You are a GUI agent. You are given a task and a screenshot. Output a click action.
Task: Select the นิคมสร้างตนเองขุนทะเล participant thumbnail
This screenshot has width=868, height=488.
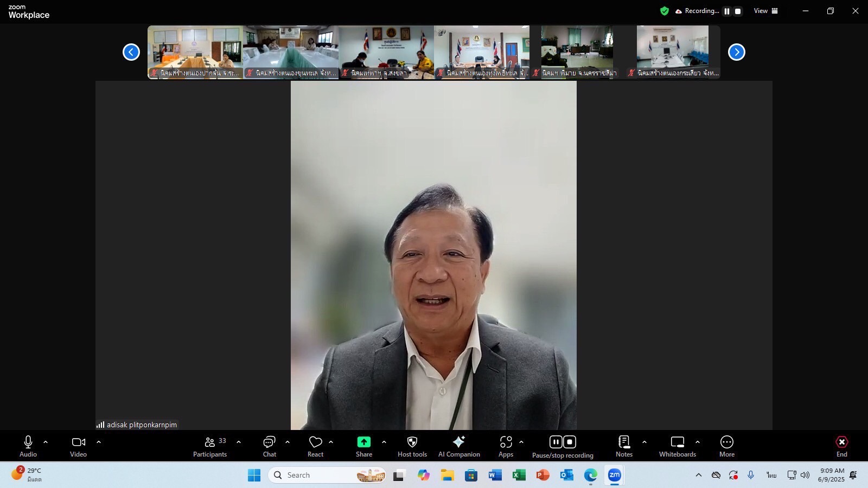[291, 52]
